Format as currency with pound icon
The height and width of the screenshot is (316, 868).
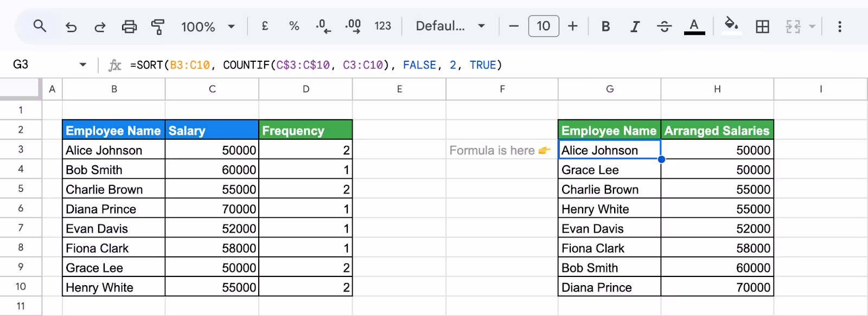click(265, 26)
